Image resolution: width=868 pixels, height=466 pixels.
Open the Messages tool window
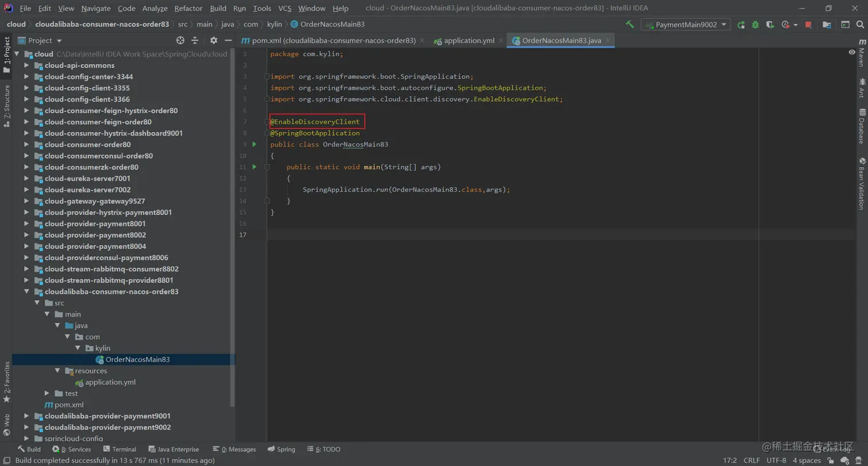click(x=234, y=449)
